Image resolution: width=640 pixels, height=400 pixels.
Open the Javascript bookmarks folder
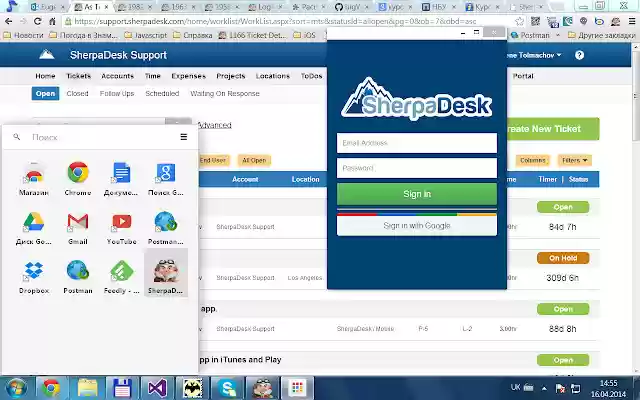pyautogui.click(x=145, y=35)
